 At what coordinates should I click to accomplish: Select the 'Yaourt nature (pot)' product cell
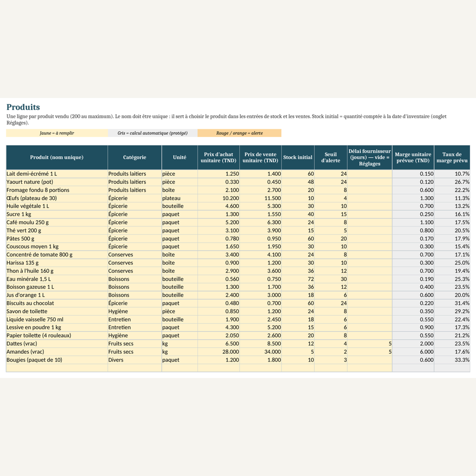[x=57, y=182]
